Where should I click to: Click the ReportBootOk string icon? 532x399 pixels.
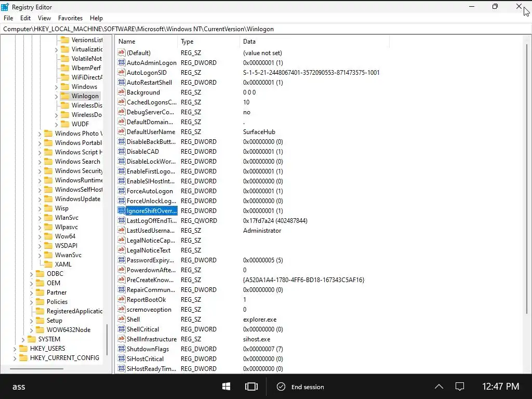122,299
